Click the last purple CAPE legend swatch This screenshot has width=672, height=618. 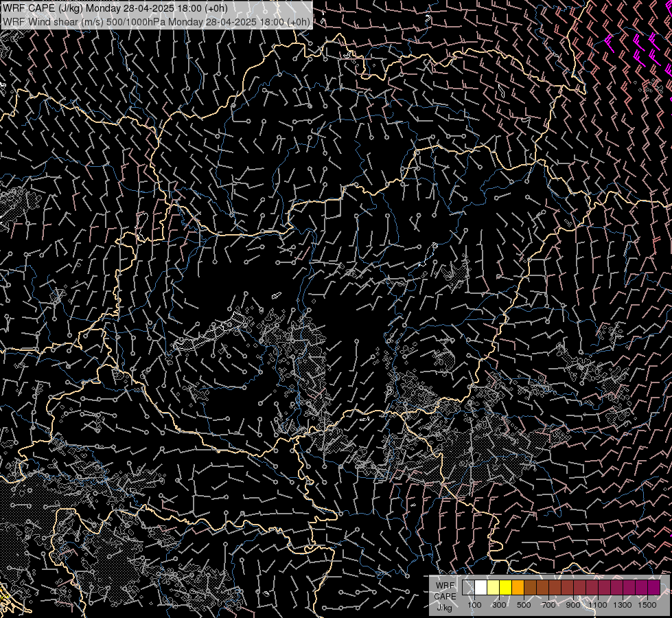[653, 588]
